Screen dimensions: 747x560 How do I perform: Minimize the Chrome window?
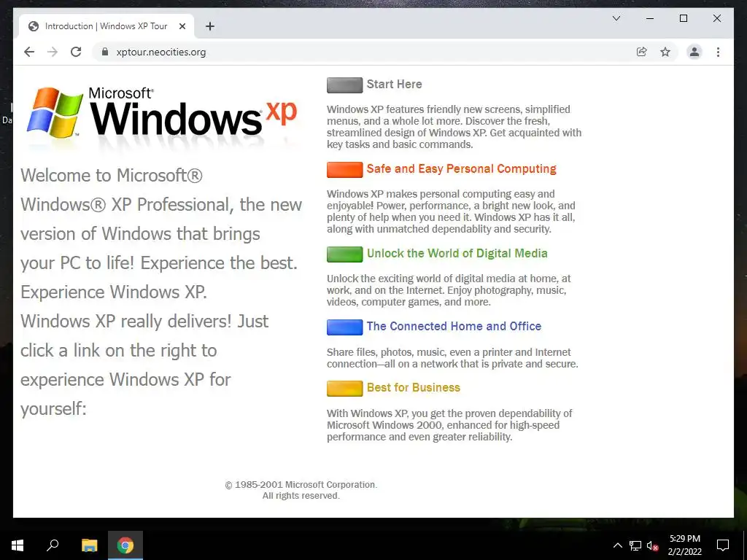click(650, 18)
